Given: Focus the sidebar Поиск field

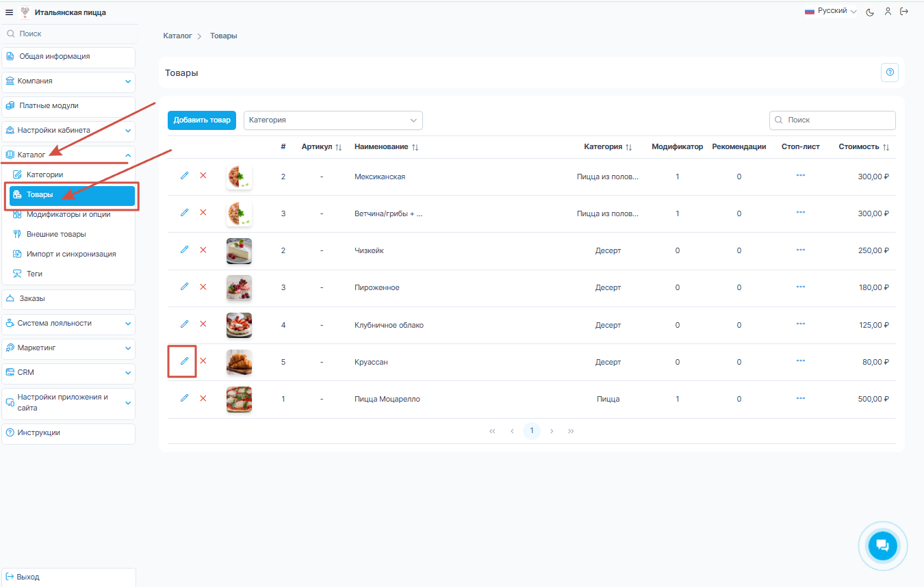Looking at the screenshot, I should [x=68, y=34].
